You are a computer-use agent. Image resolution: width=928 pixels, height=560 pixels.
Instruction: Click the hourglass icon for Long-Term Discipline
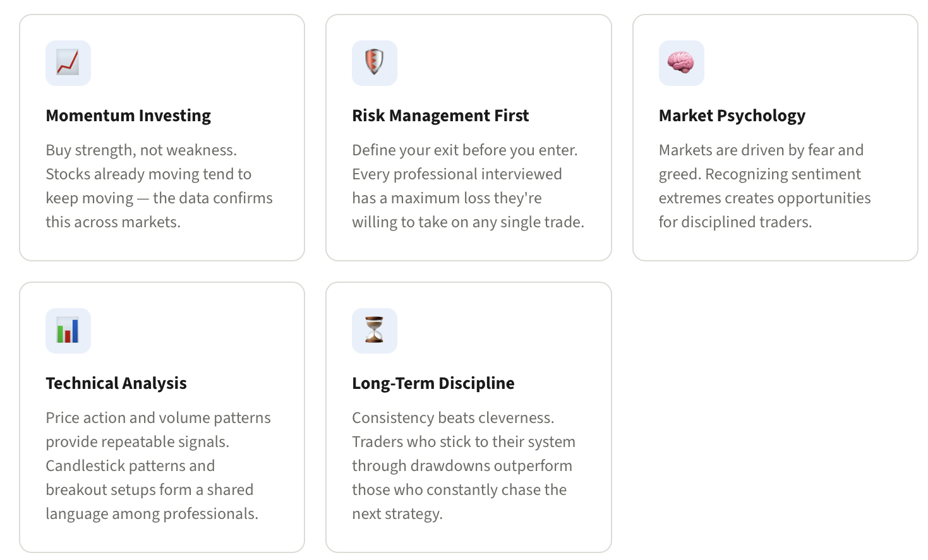375,331
